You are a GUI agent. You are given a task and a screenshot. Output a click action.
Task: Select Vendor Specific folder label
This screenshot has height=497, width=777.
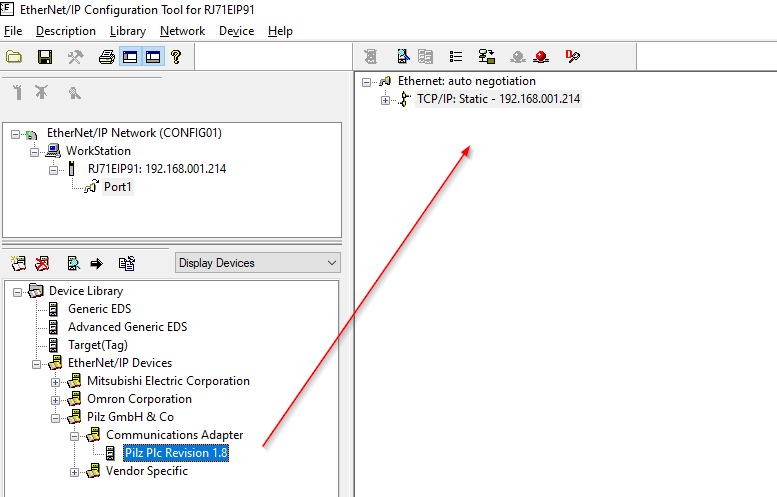click(x=147, y=471)
